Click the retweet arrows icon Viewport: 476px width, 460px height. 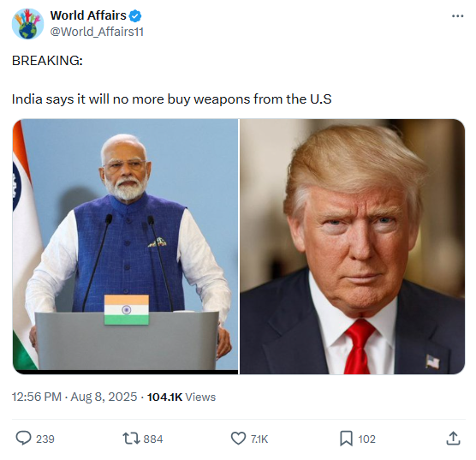coord(131,439)
